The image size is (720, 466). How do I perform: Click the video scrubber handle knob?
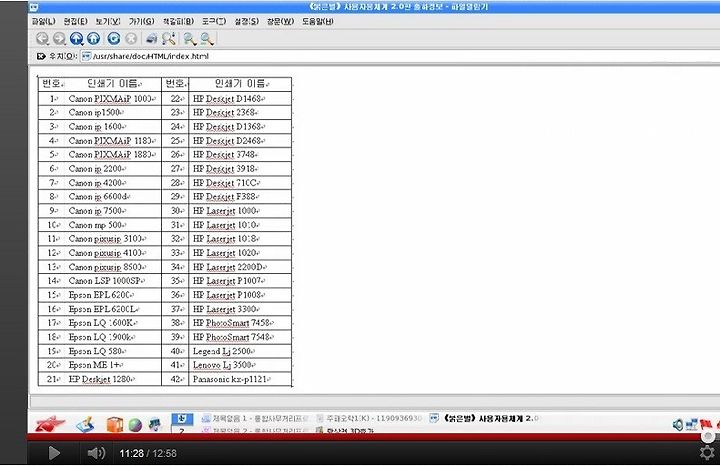coord(708,436)
